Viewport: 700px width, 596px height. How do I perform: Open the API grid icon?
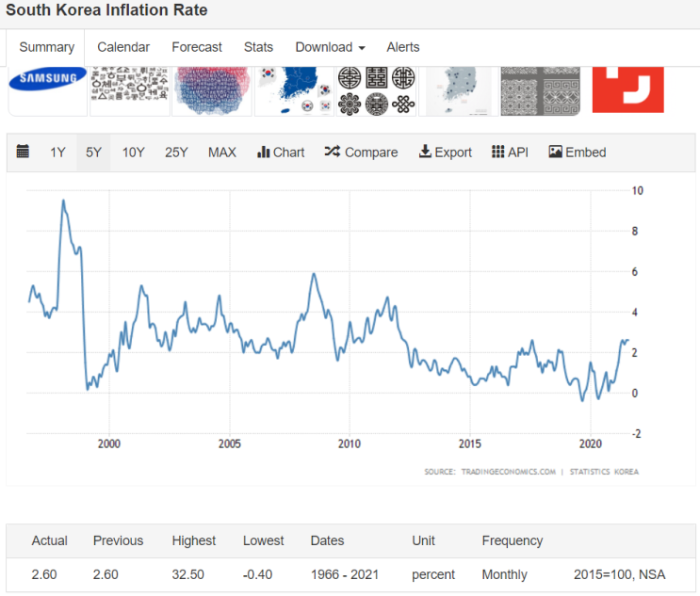(x=497, y=152)
